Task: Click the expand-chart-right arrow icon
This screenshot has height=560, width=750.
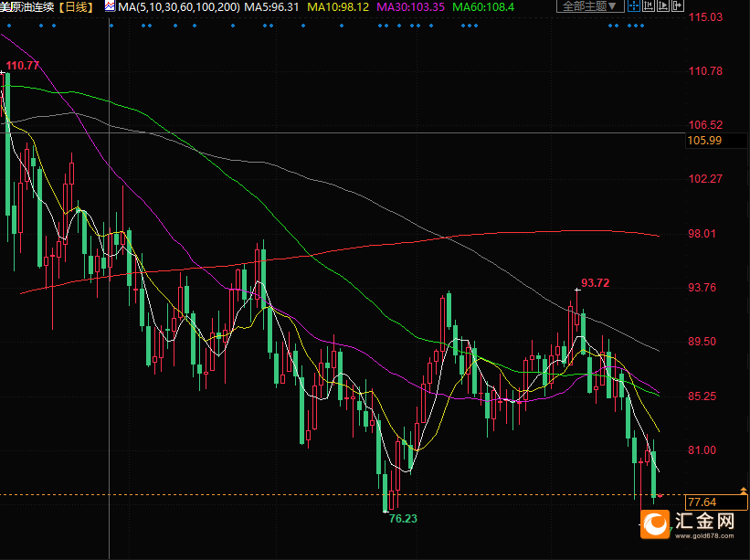Action: click(678, 5)
